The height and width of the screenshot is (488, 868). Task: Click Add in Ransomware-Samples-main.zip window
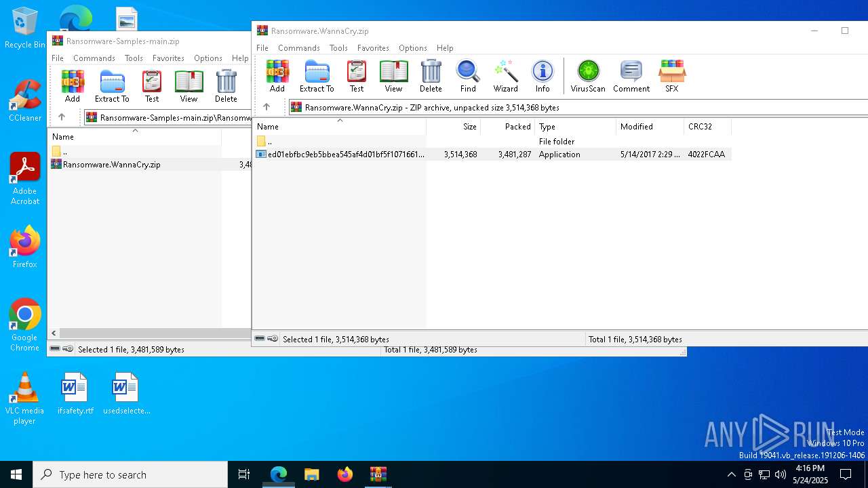tap(73, 86)
